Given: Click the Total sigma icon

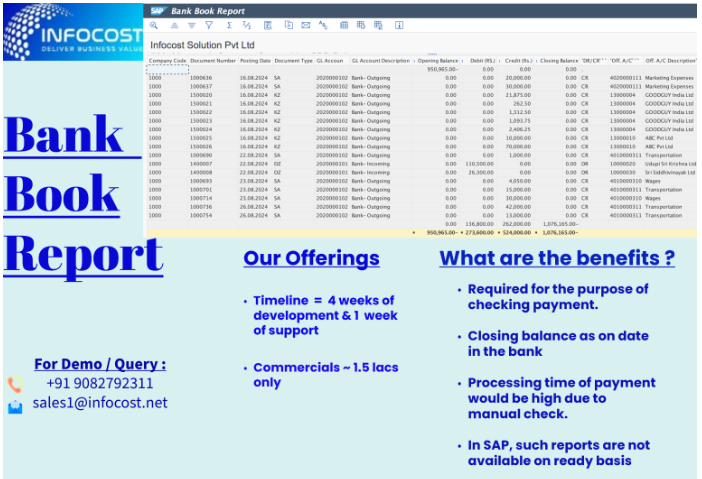Looking at the screenshot, I should tap(229, 25).
